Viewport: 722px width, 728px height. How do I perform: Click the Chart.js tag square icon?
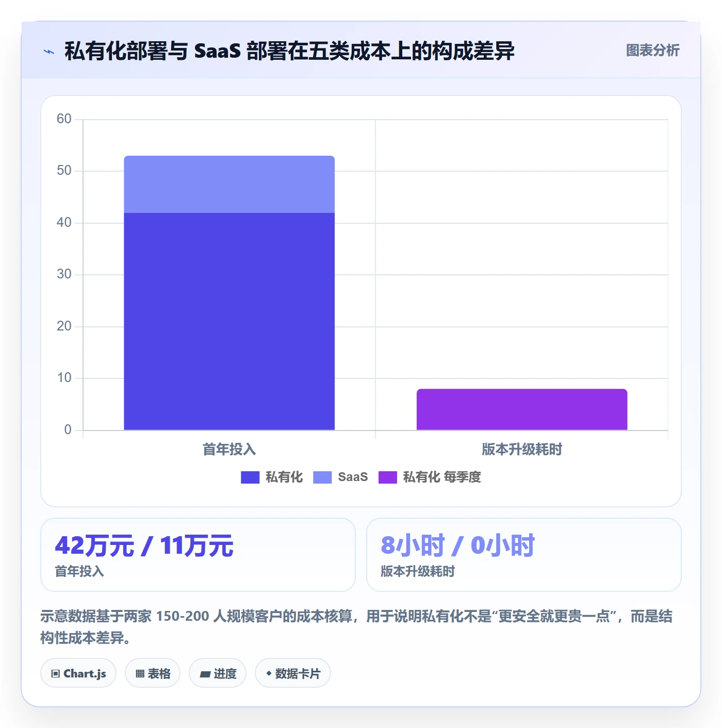pos(56,673)
